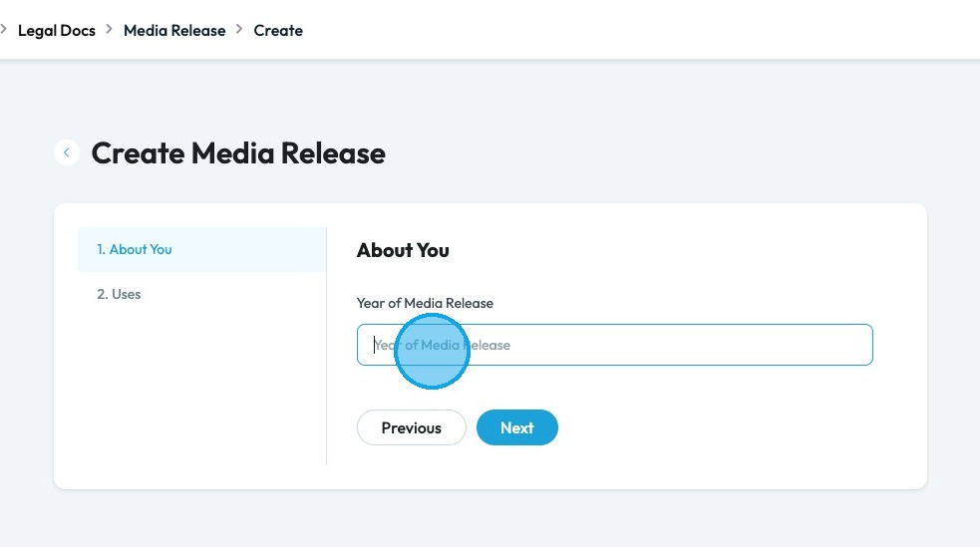Click the 'Create Media Release' page title
Screen dimensions: 980x547
click(x=238, y=153)
